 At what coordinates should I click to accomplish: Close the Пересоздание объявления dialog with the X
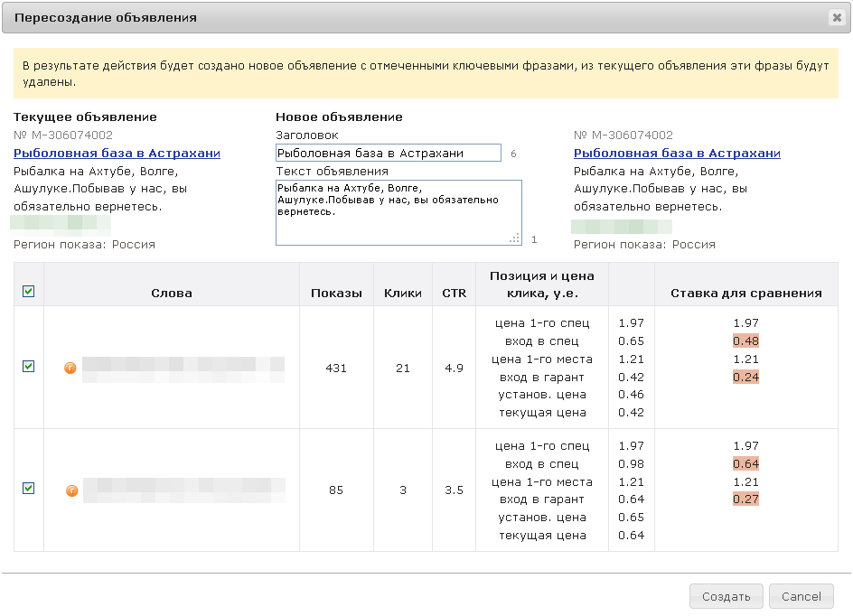(x=836, y=17)
